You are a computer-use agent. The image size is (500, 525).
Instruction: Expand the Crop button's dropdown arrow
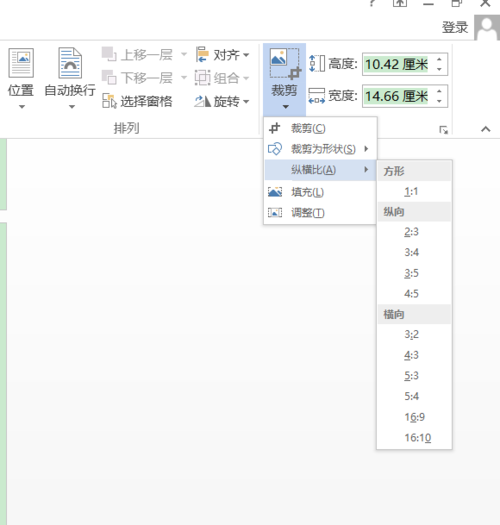point(285,107)
